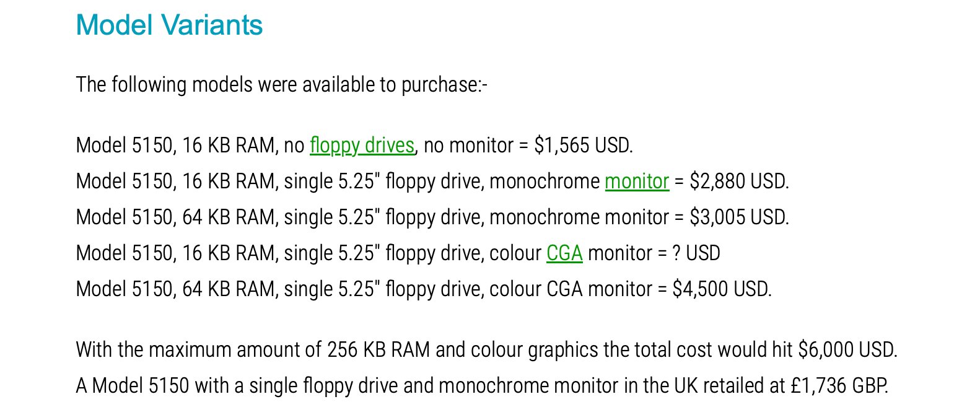This screenshot has width=980, height=420.
Task: Click the "Model Variants" heading
Action: tap(169, 25)
